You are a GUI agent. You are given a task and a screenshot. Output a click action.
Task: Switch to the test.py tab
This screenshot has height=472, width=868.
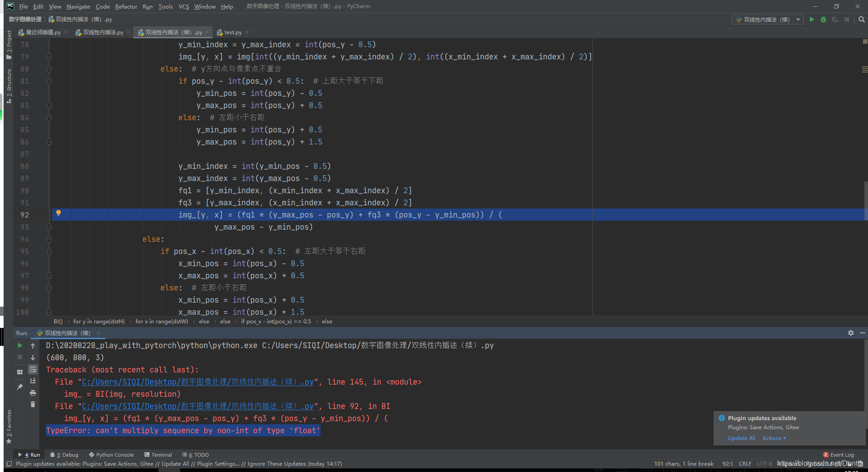coord(232,32)
